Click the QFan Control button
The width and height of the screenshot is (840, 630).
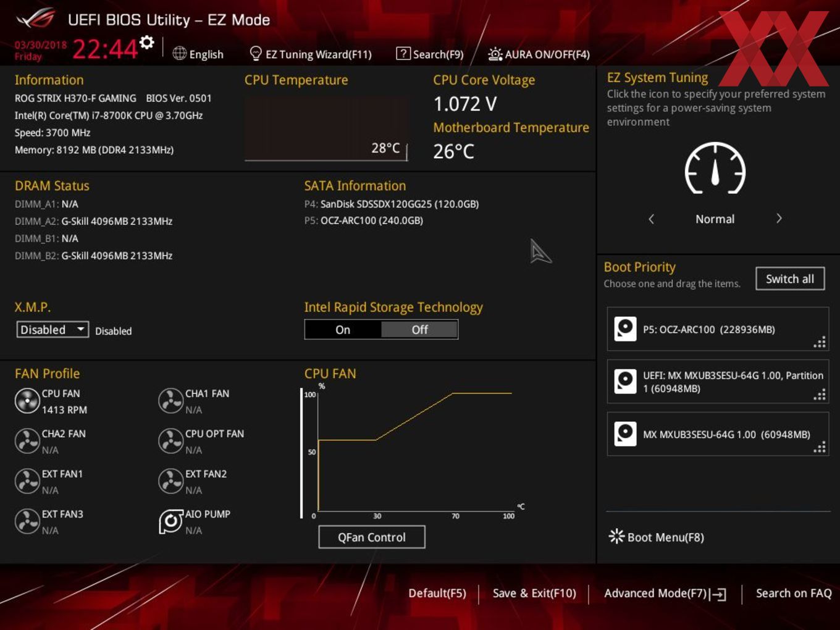pyautogui.click(x=372, y=537)
